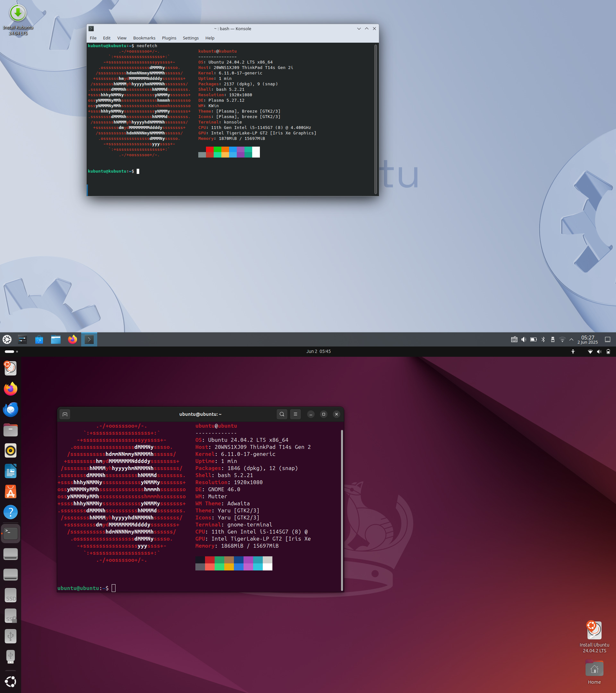
Task: Open Settings menu in Konsole
Action: 191,38
